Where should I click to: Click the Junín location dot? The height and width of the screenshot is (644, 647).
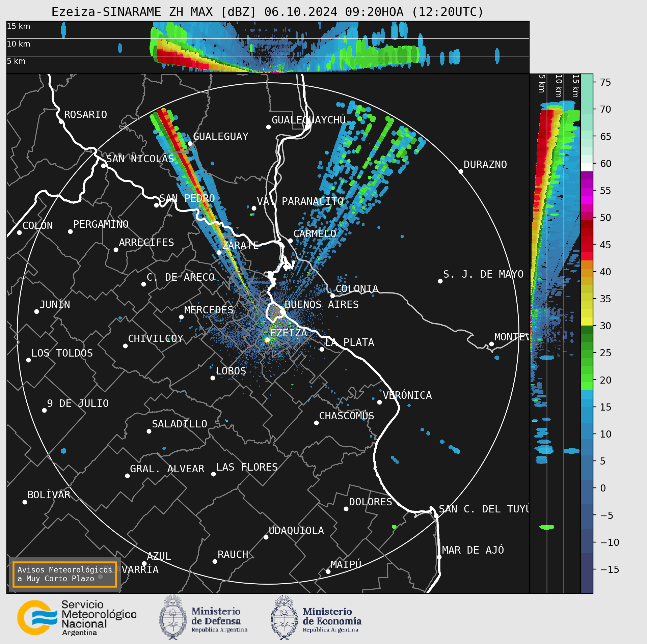click(x=36, y=311)
